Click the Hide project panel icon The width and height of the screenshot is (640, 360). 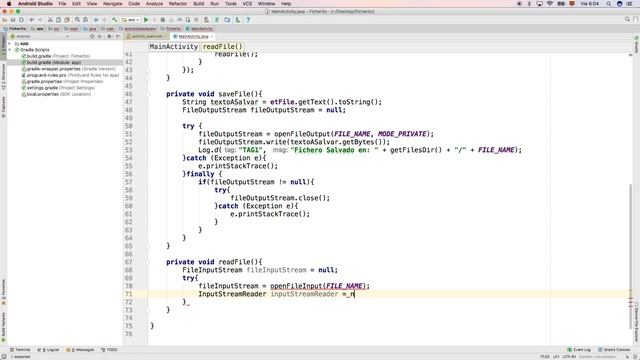coord(118,36)
